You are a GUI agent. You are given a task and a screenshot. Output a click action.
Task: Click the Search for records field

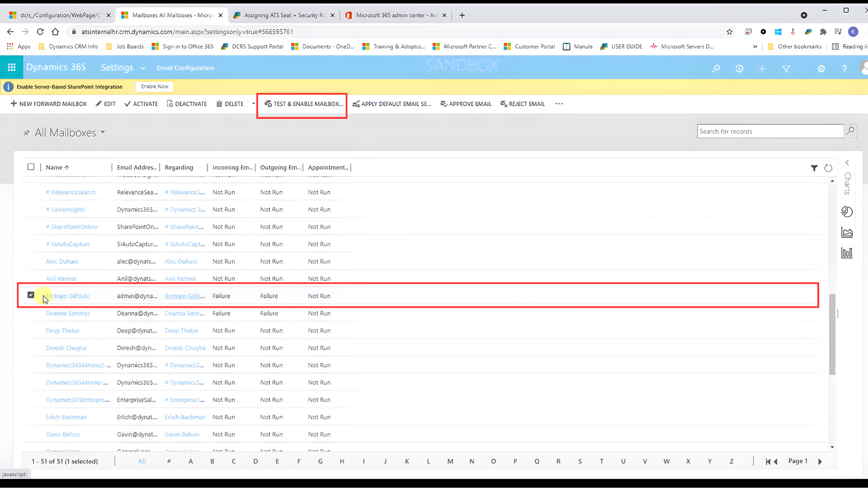click(770, 131)
